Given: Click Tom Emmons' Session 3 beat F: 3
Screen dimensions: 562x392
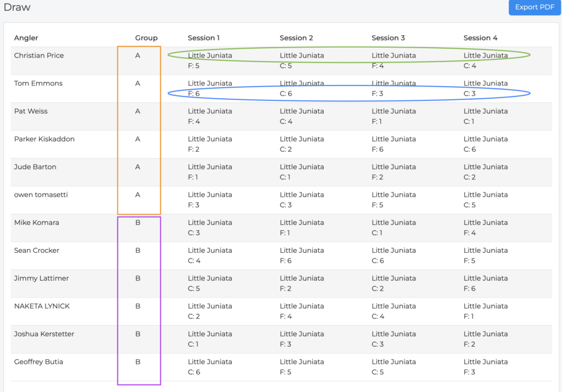Looking at the screenshot, I should point(378,94).
